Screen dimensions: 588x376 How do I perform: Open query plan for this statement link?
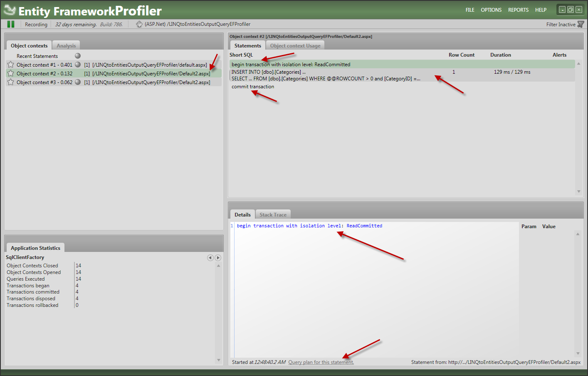[x=321, y=362]
